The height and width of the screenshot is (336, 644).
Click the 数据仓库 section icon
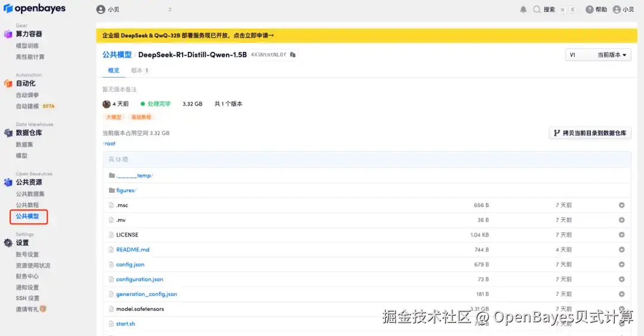[8, 133]
